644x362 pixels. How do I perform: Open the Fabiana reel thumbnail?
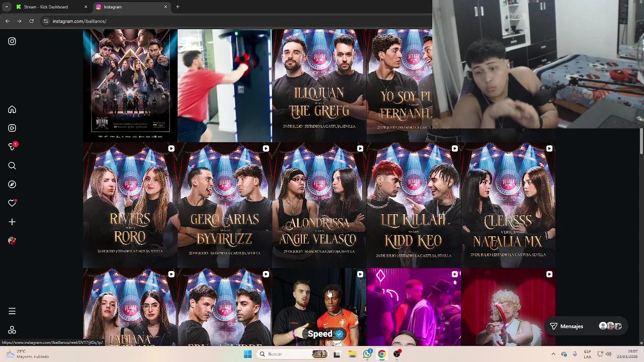pyautogui.click(x=130, y=307)
